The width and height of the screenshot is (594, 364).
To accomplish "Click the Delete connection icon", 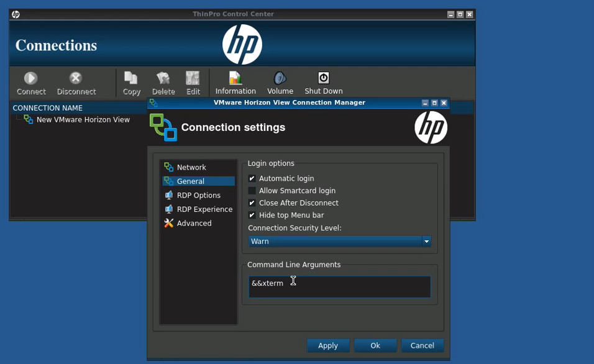I will coord(163,78).
